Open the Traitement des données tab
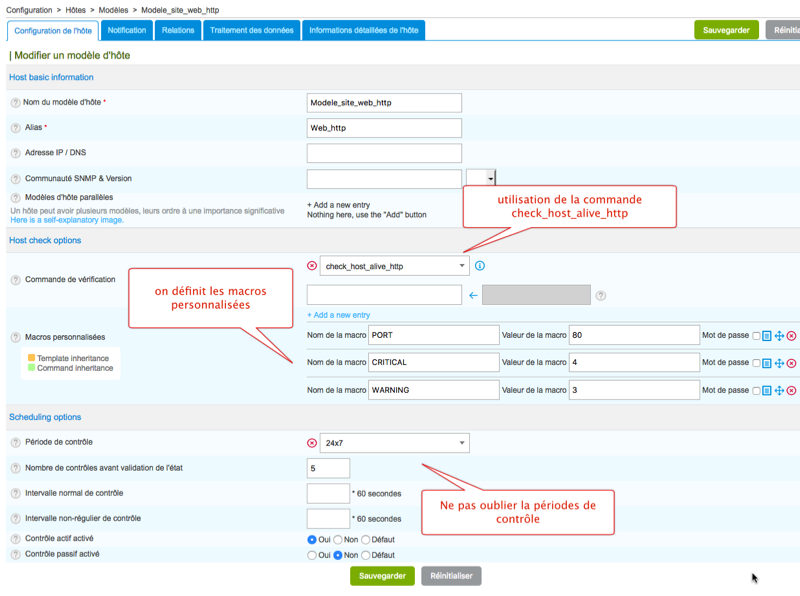 click(251, 30)
